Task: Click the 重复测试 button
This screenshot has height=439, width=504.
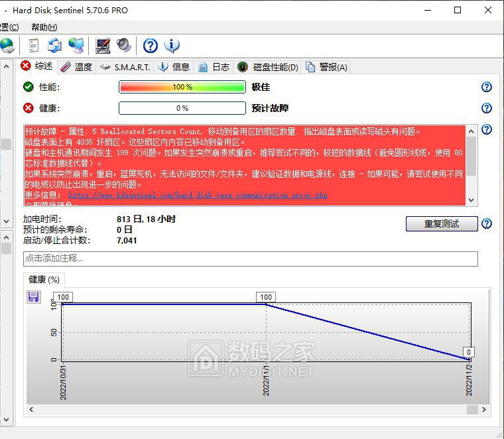Action: 442,223
